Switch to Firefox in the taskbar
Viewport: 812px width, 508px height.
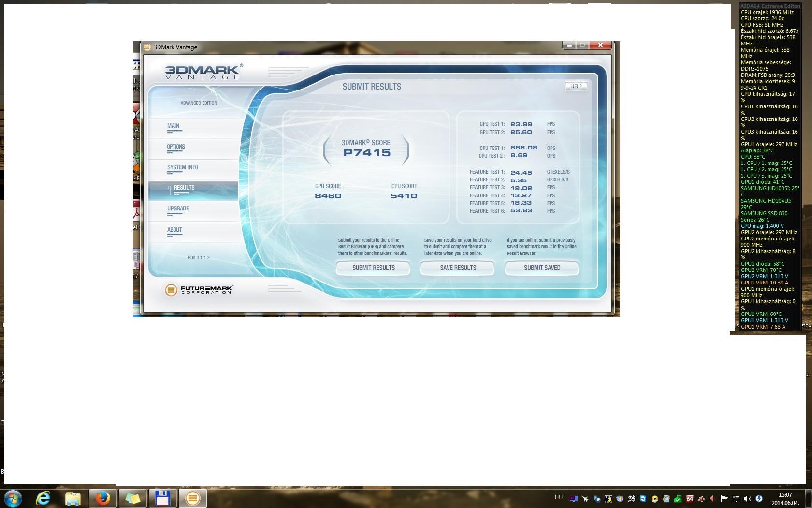click(102, 498)
